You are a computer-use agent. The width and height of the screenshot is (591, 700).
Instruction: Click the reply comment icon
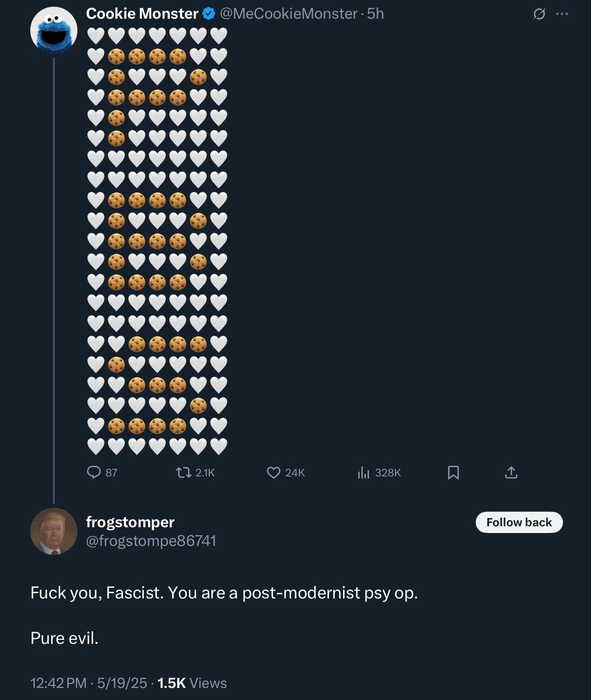(x=94, y=472)
